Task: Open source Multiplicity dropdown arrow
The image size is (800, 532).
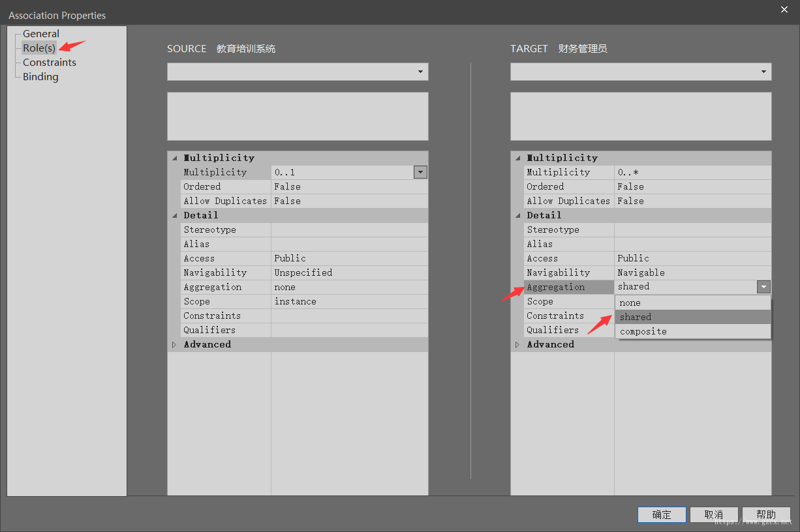Action: 421,172
